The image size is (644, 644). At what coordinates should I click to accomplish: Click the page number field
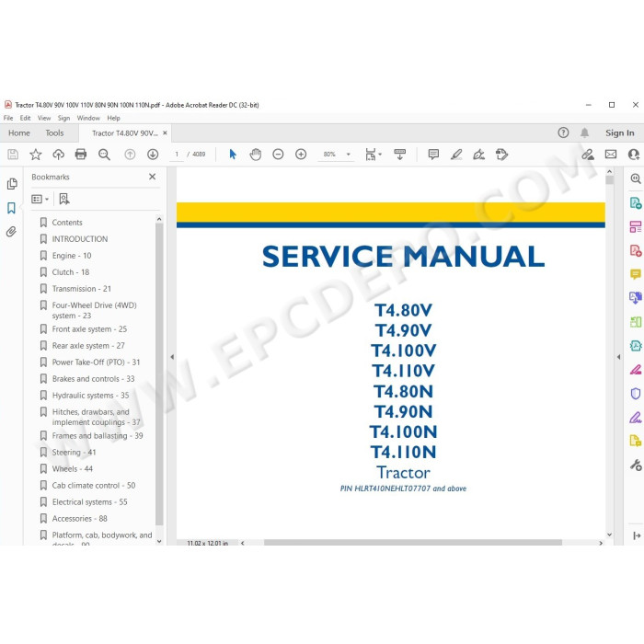click(177, 155)
